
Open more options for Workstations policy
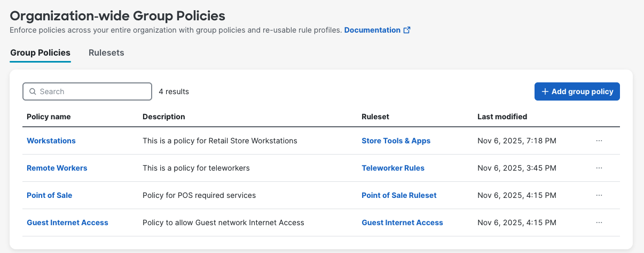coord(599,141)
